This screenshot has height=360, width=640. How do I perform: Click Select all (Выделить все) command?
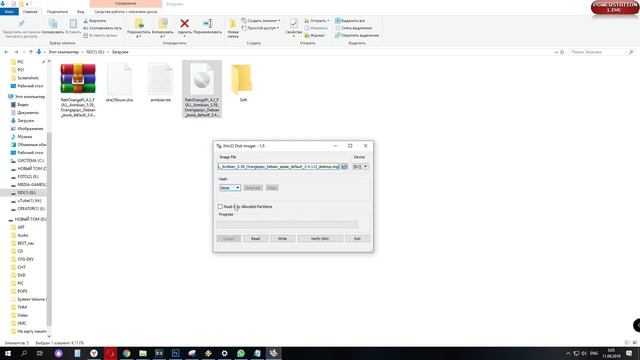point(350,20)
